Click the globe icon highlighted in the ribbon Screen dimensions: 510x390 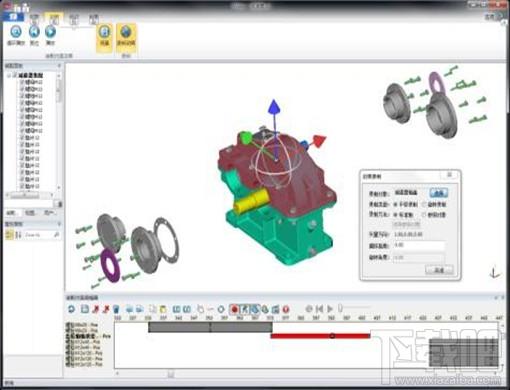click(126, 32)
